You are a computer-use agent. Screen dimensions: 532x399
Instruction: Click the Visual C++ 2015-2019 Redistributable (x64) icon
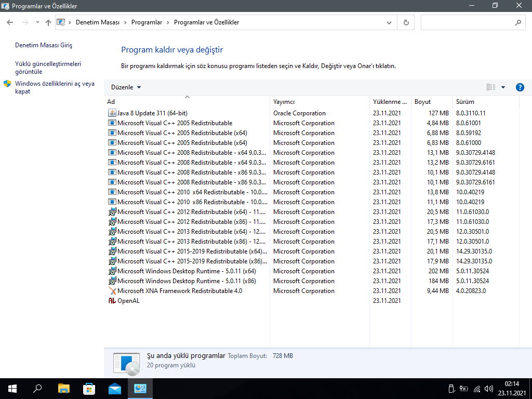tap(112, 251)
